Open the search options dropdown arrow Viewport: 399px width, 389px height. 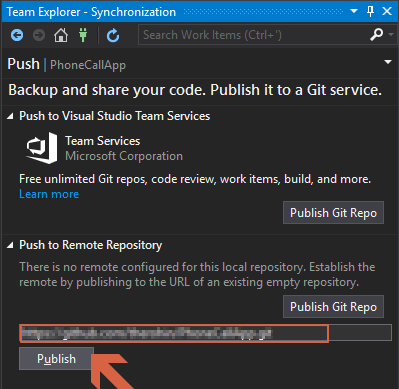click(x=391, y=34)
